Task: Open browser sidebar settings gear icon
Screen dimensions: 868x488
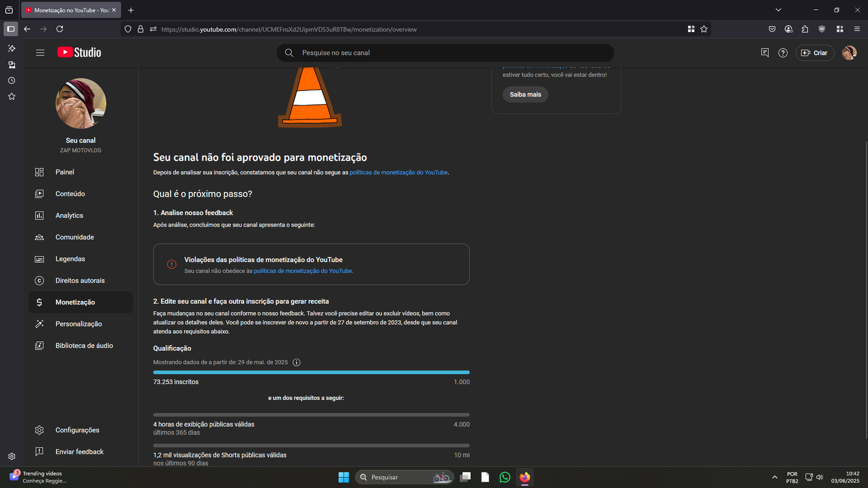Action: coord(11,457)
